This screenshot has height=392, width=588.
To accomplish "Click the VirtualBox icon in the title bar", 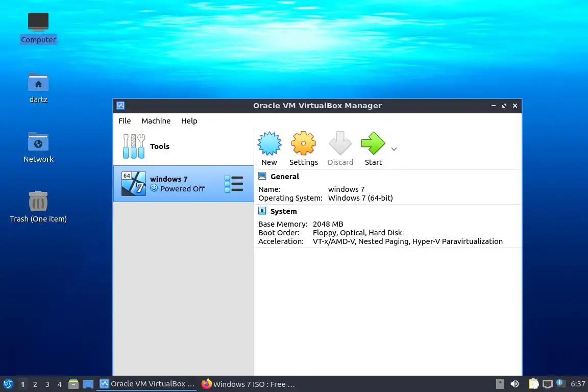I will click(x=120, y=106).
